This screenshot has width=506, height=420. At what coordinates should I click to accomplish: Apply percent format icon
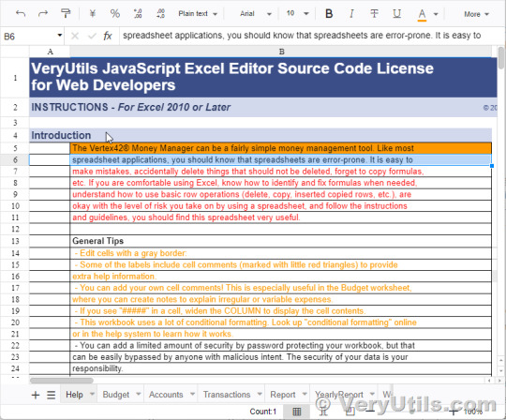pos(115,13)
